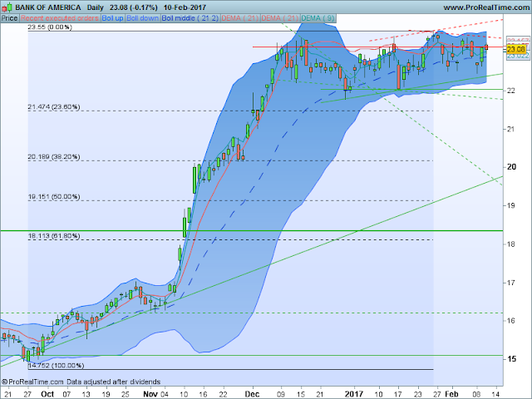Click the 10-Feb-2017 date in header
Viewport: 532px width, 399px height.
coord(185,7)
